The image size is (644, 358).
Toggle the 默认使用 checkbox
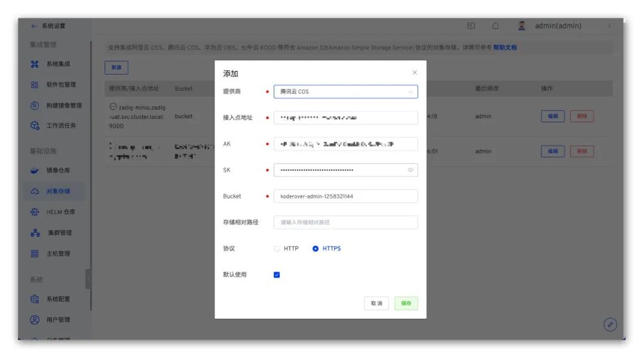click(277, 275)
